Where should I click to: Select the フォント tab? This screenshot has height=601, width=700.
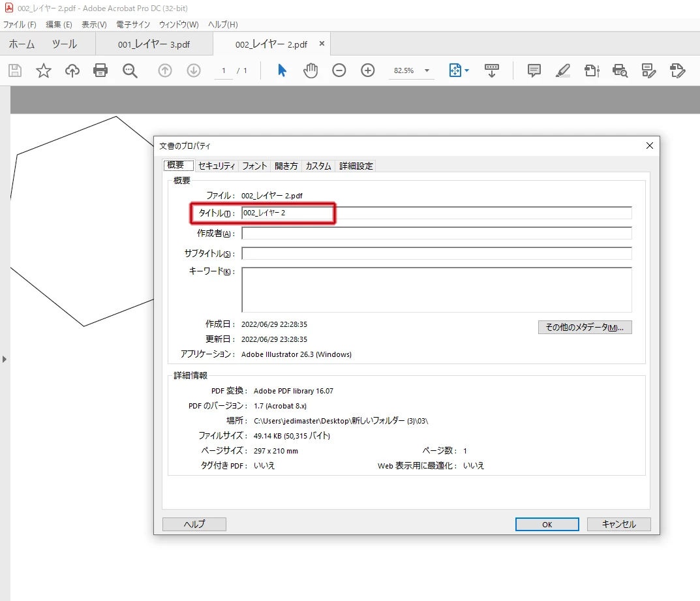(254, 166)
